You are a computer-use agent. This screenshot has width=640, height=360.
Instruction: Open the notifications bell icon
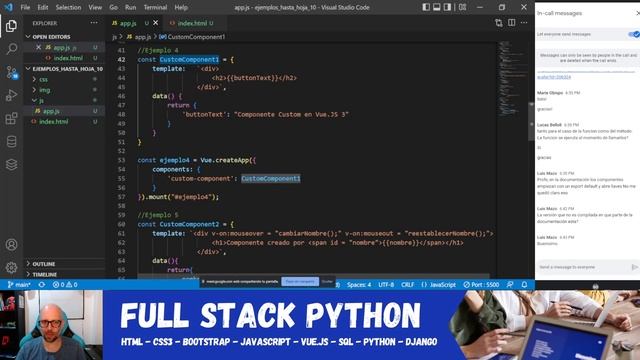pos(524,284)
